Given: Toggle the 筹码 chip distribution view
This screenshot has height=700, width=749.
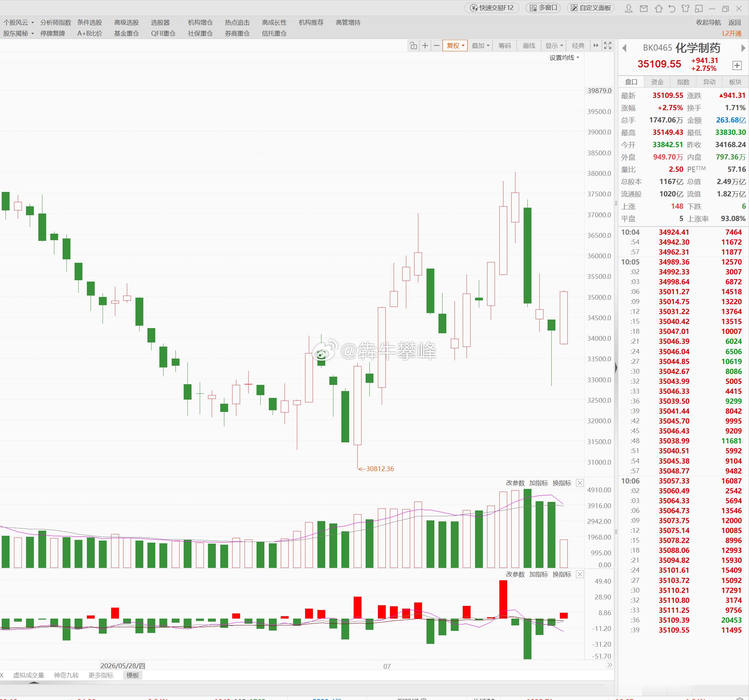Looking at the screenshot, I should (x=505, y=46).
